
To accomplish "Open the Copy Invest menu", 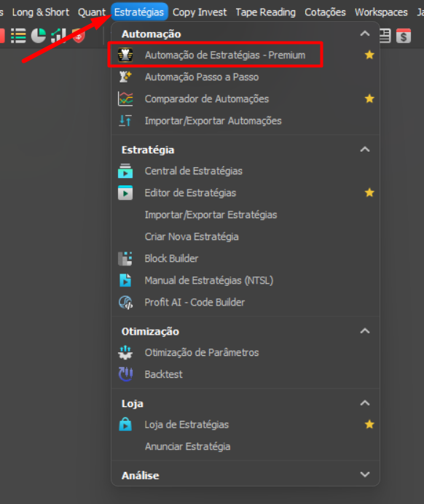I will coord(200,12).
